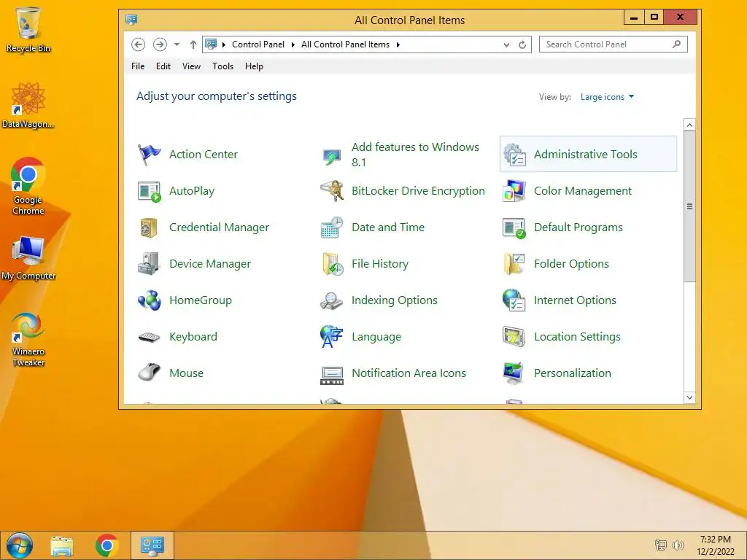Screen dimensions: 747x560
Task: Click the All Control Panel Items breadcrumb
Action: click(x=345, y=44)
